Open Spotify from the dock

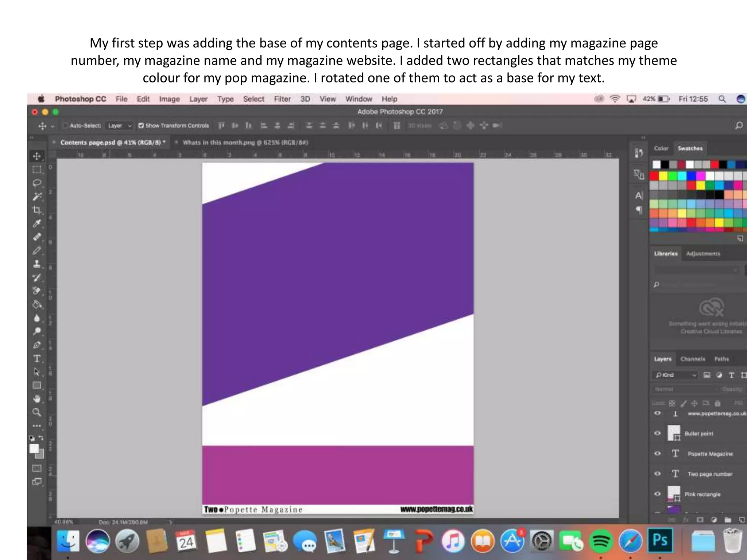601,541
